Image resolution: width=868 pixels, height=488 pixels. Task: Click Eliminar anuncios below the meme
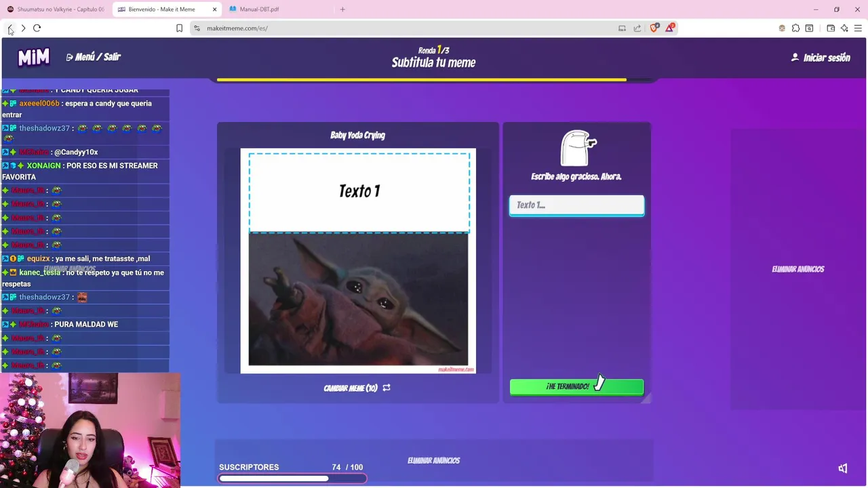click(434, 460)
